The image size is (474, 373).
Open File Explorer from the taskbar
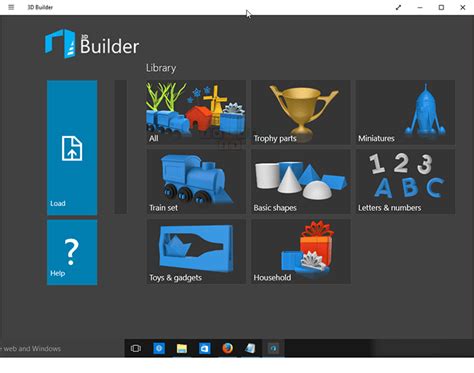182,348
